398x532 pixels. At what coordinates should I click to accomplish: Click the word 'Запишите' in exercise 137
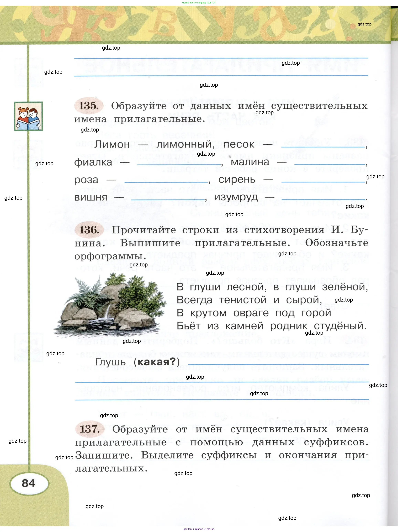click(x=104, y=455)
